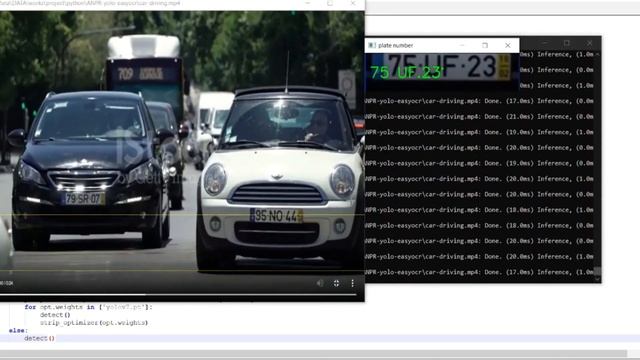Click the recognized plate text "75 UF.23"
The image size is (640, 360).
point(407,73)
